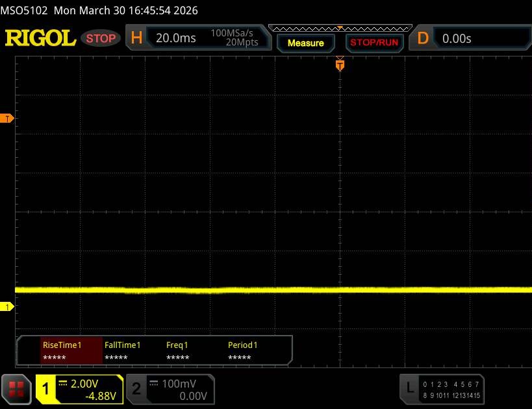
Task: Open the 20.0ms horizontal timebase setting
Action: point(176,38)
